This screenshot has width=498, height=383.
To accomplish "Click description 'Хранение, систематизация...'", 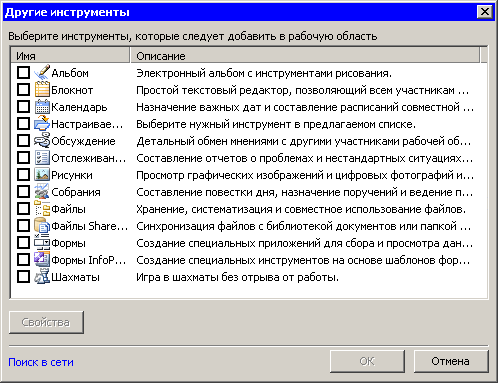I will click(301, 209).
